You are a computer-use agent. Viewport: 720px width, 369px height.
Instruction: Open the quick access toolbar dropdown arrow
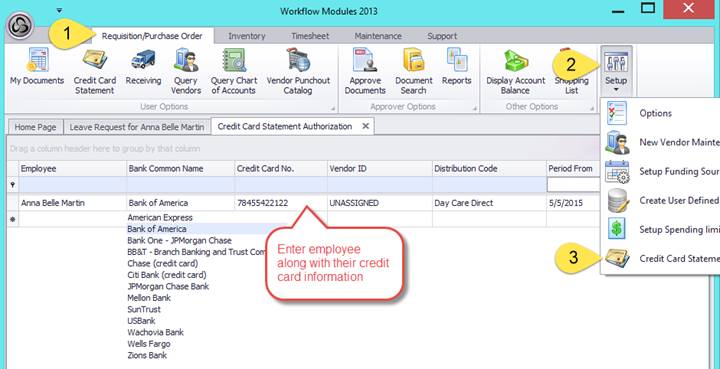[59, 10]
